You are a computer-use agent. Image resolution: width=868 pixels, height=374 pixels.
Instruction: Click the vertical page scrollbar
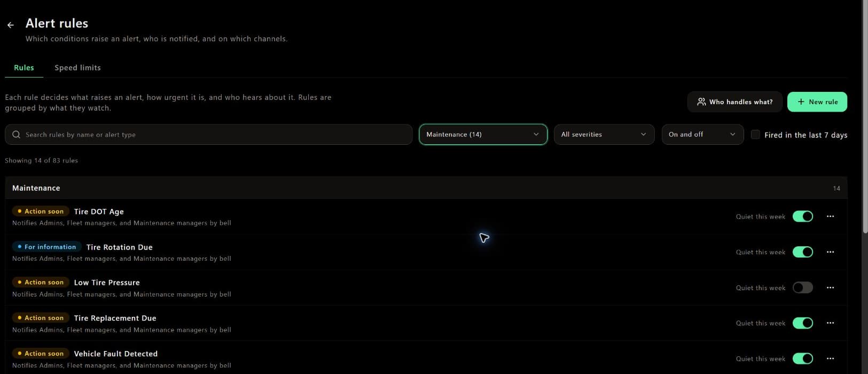pos(865,118)
